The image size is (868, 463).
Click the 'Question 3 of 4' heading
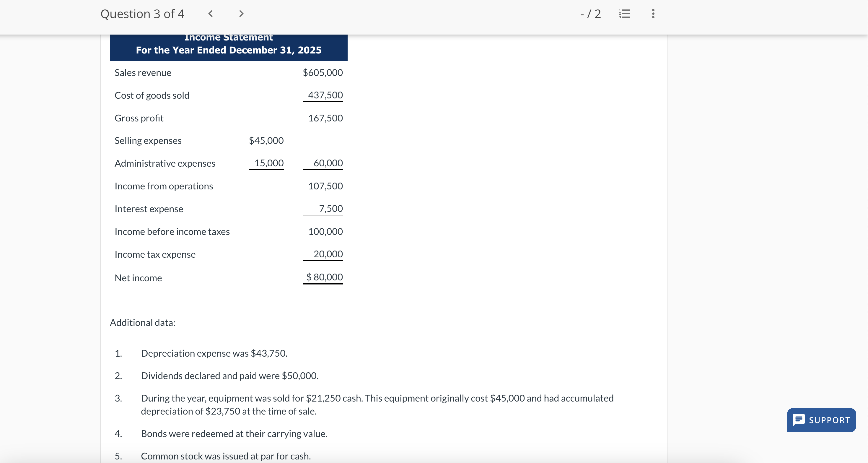pyautogui.click(x=142, y=14)
